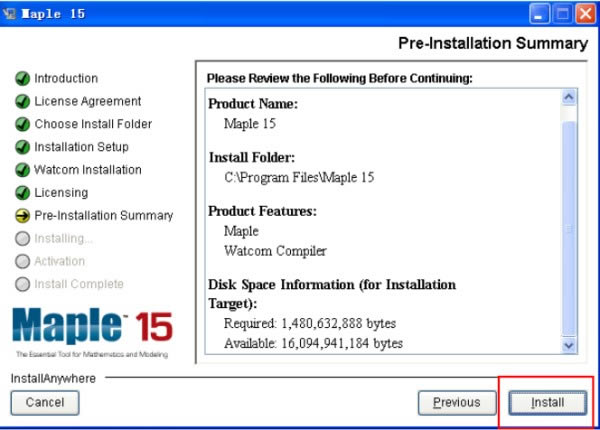Click the checkmark icon next to Installation Setup
Image resolution: width=600 pixels, height=430 pixels.
tap(23, 147)
